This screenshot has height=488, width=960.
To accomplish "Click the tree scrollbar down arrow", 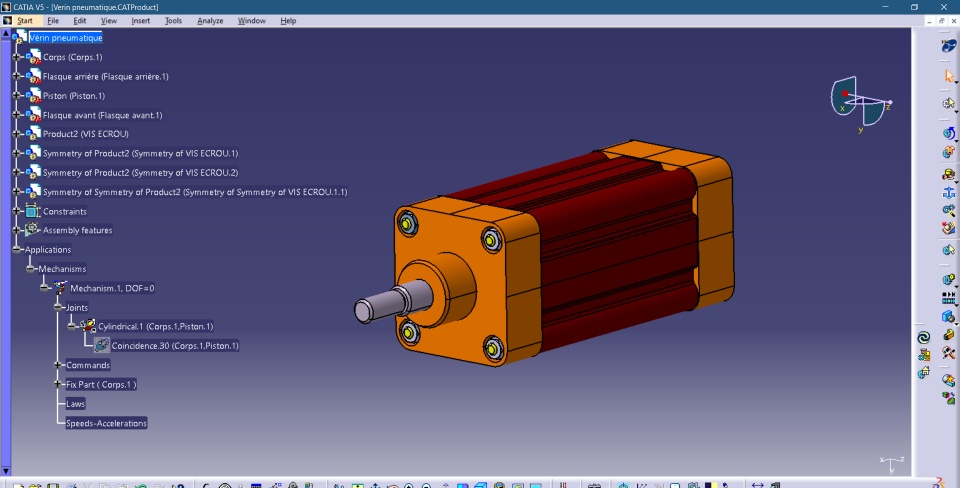I will [x=6, y=471].
